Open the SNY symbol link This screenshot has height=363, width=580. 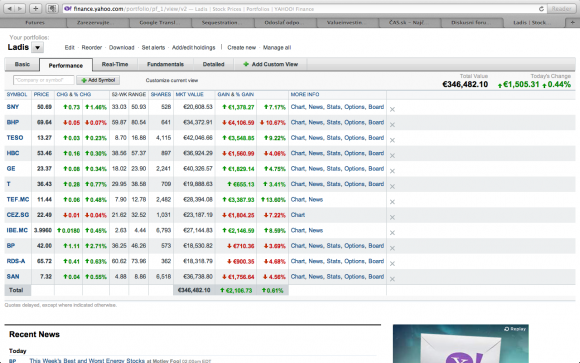click(x=13, y=107)
